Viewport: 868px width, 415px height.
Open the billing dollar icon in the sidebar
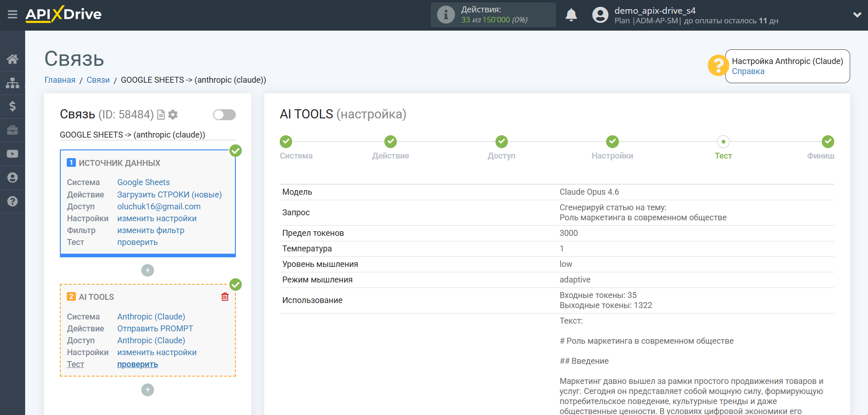tap(12, 106)
